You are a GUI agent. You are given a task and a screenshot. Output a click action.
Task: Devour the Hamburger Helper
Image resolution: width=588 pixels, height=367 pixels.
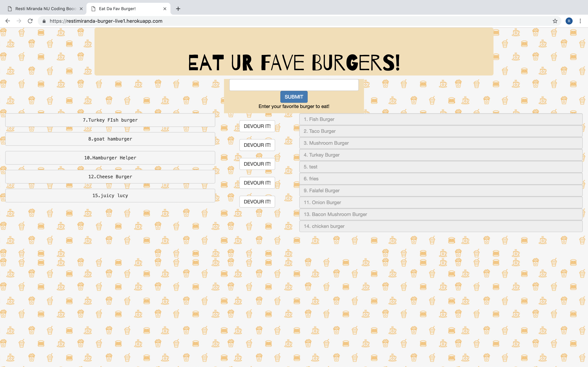coord(257,164)
